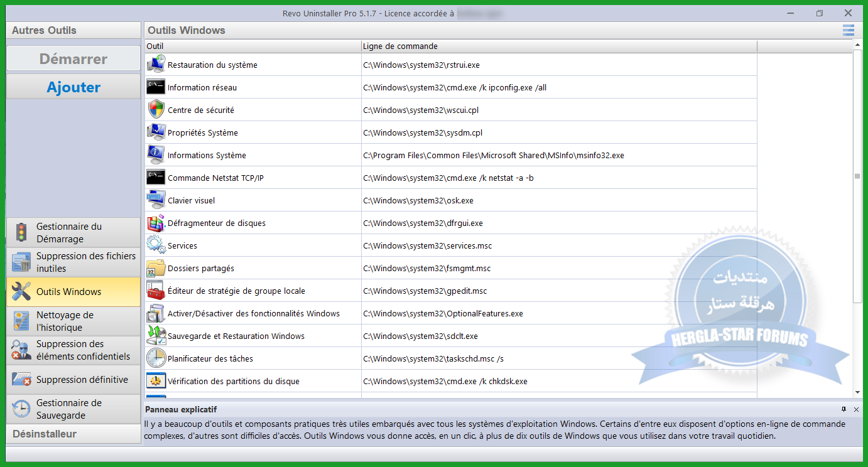Expand the Désinstalleur section
868x467 pixels.
tap(73, 434)
